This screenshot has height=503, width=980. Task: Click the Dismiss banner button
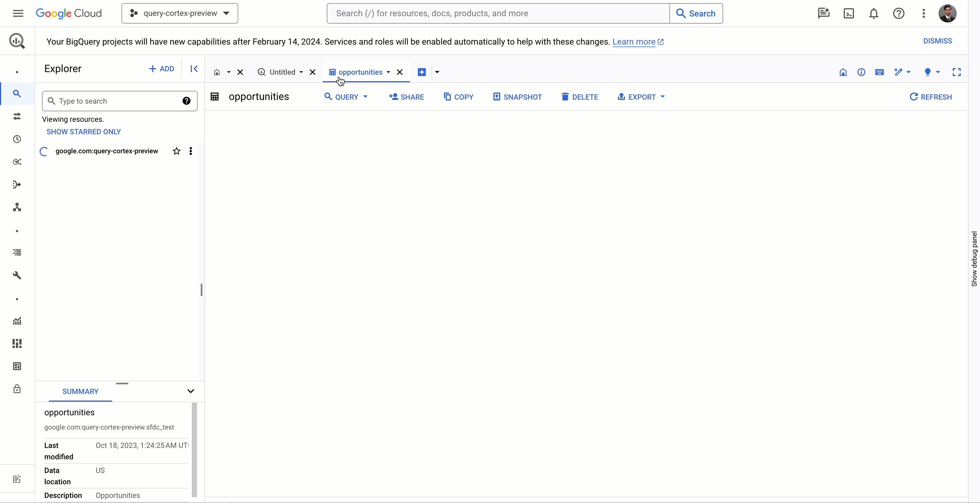coord(938,40)
